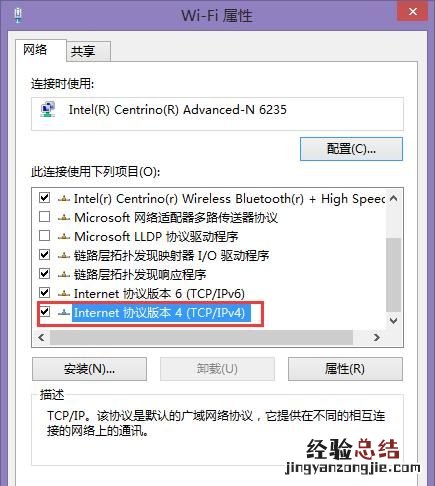435x486 pixels.
Task: Enable Microsoft LLDP 协议驱动程序 checkbox
Action: point(44,236)
